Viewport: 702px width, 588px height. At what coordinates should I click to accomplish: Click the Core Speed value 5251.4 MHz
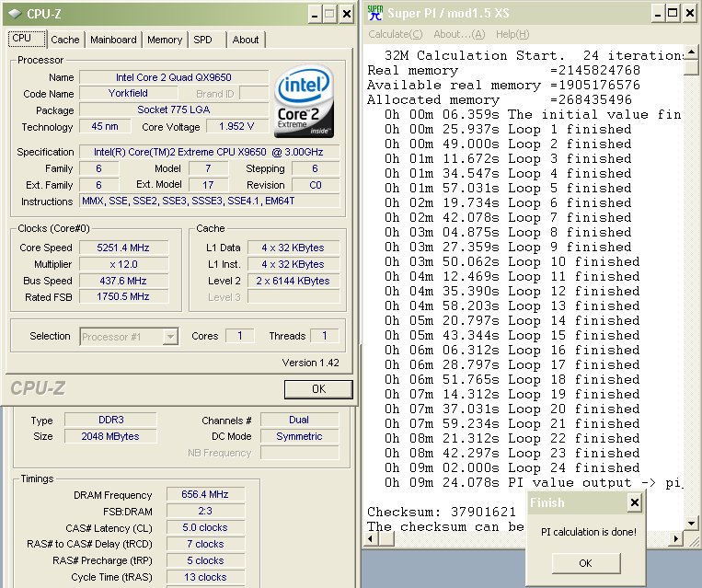pyautogui.click(x=123, y=248)
